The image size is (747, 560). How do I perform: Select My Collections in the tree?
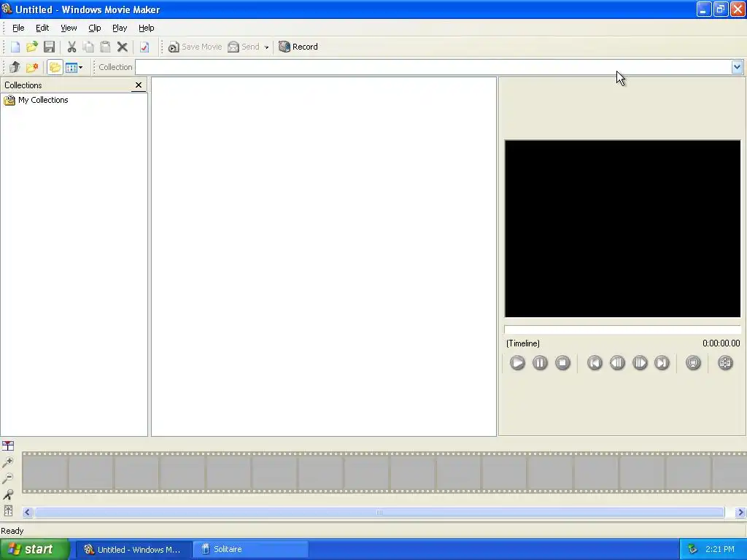[43, 100]
